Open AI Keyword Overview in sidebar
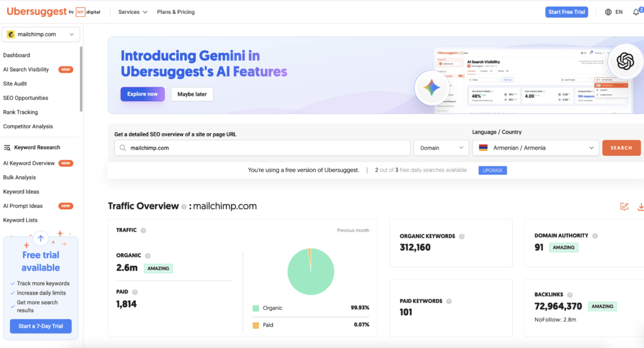This screenshot has height=348, width=644. (29, 163)
